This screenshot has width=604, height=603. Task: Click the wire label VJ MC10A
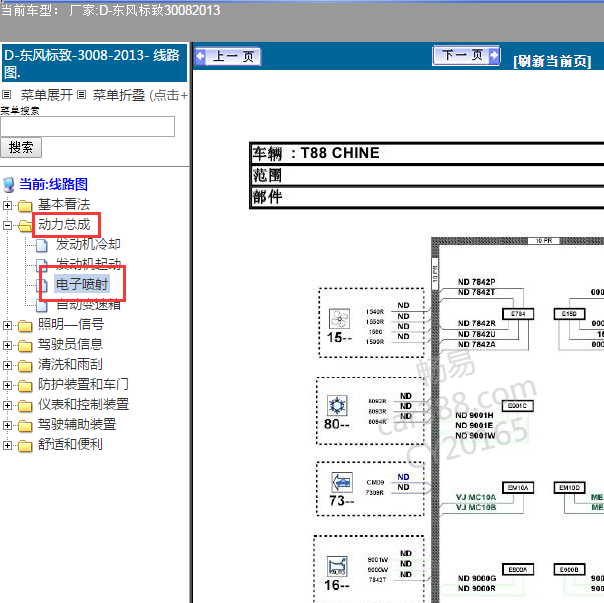(476, 497)
